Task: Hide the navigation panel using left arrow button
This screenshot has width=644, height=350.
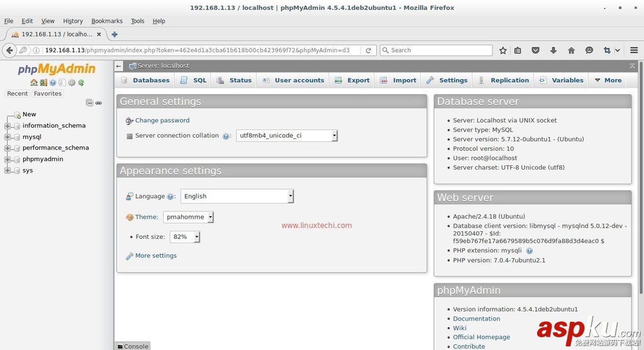Action: [x=119, y=65]
